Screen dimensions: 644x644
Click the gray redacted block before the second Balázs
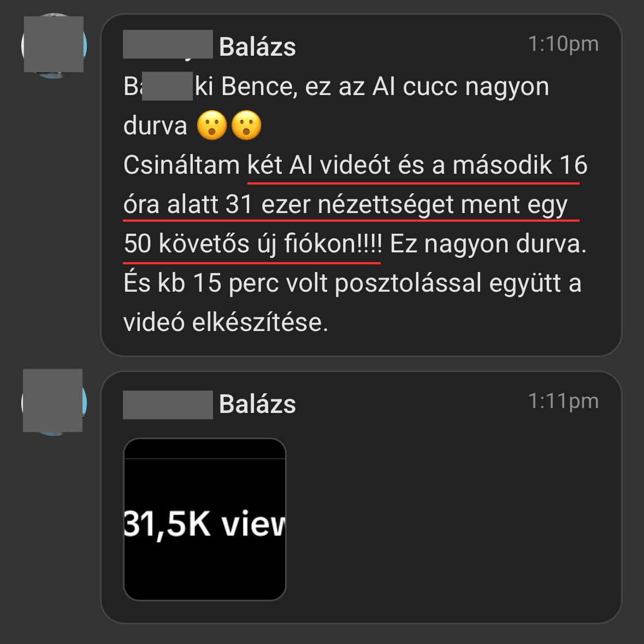click(168, 405)
